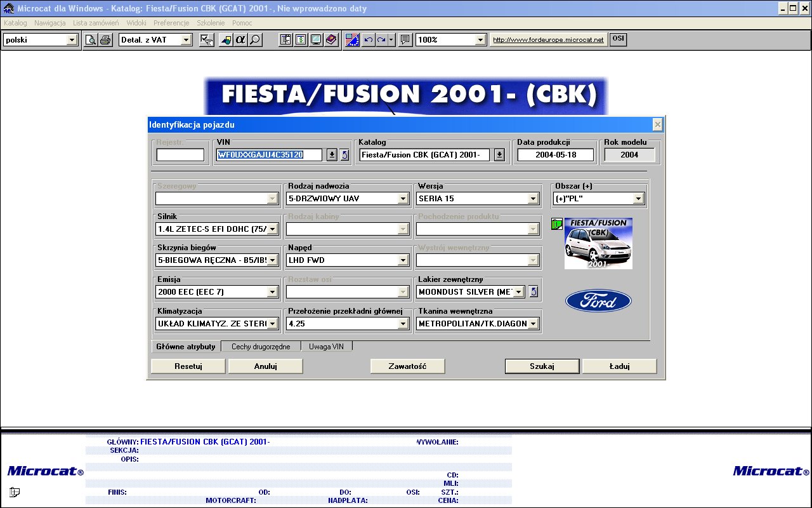
Task: Expand the Silnik engine dropdown
Action: tap(273, 229)
